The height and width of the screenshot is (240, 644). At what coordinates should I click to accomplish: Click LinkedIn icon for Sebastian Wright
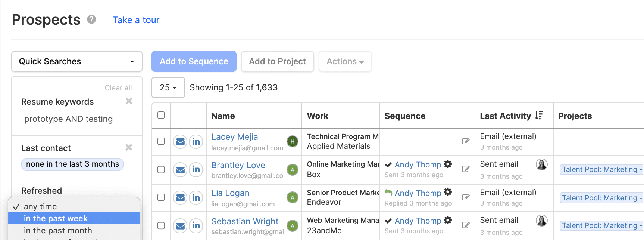[196, 226]
